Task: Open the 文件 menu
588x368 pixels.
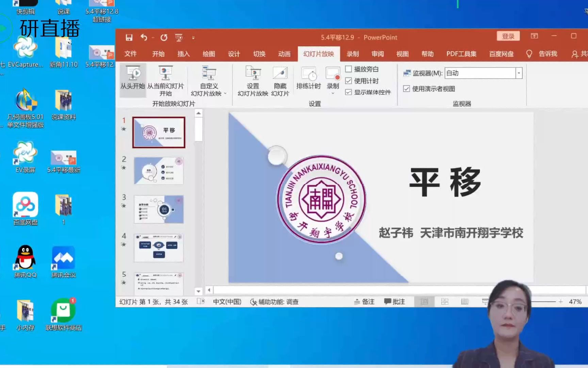Action: coord(130,54)
